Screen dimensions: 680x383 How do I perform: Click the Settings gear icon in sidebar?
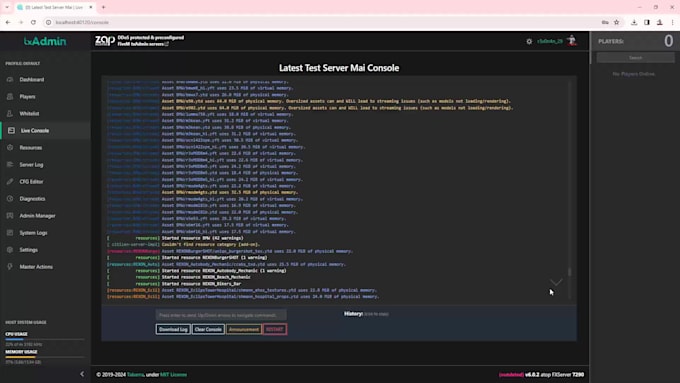pyautogui.click(x=10, y=250)
